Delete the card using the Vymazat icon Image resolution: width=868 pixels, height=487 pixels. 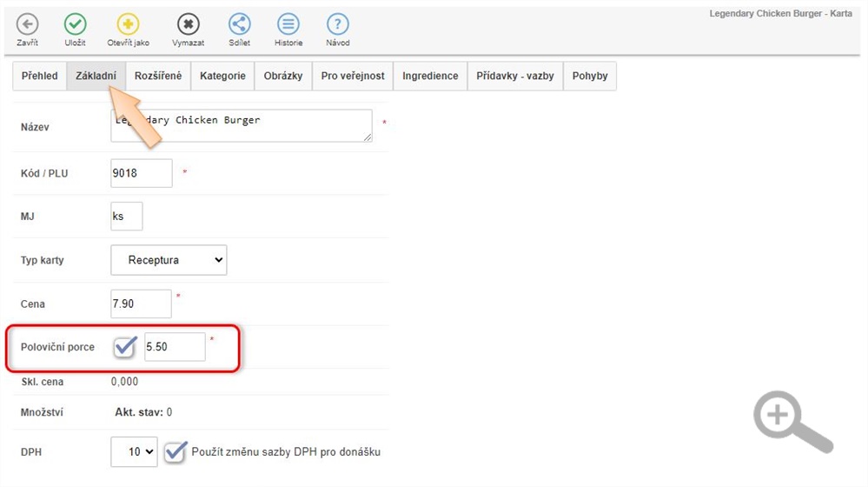coord(188,25)
